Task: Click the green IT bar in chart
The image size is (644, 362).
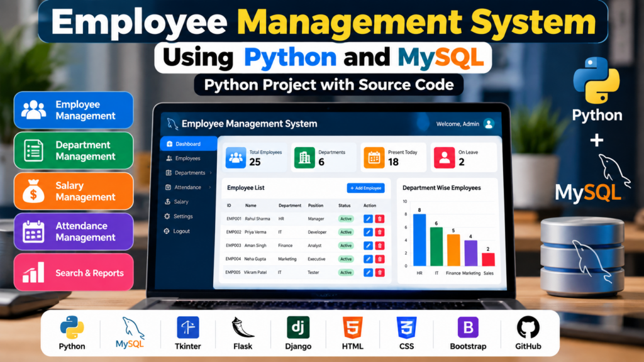Action: pos(436,246)
